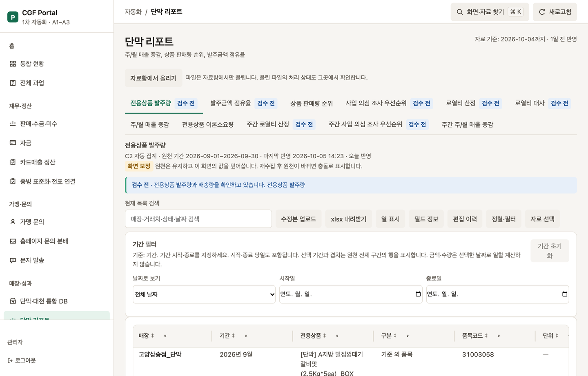
Task: Go to the 주/월 매출 증감 tab
Action: (x=150, y=124)
